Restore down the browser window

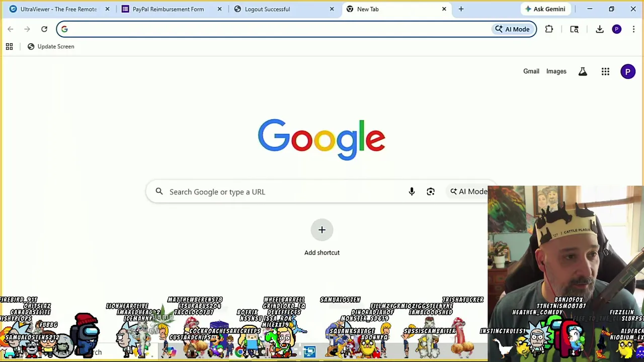tap(611, 9)
